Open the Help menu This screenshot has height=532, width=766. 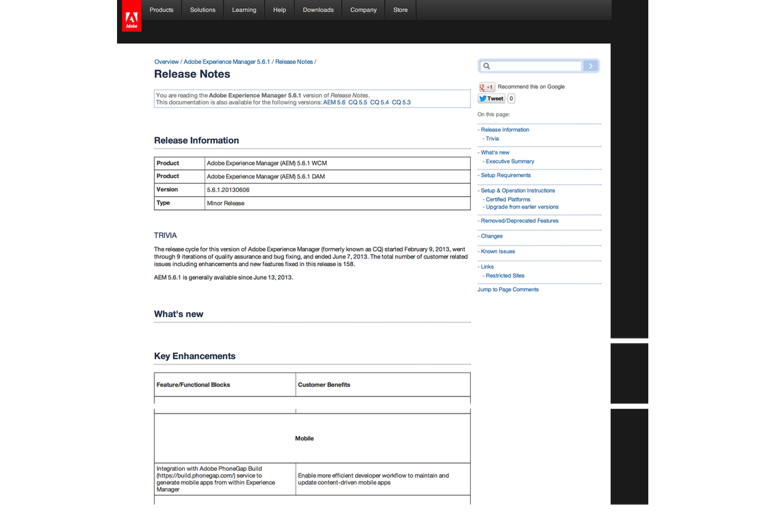point(279,10)
